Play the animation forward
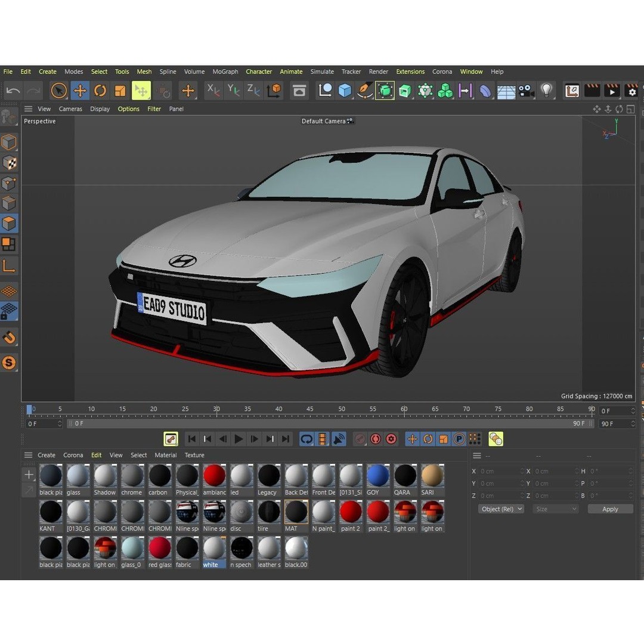Image resolution: width=644 pixels, height=644 pixels. [x=239, y=439]
